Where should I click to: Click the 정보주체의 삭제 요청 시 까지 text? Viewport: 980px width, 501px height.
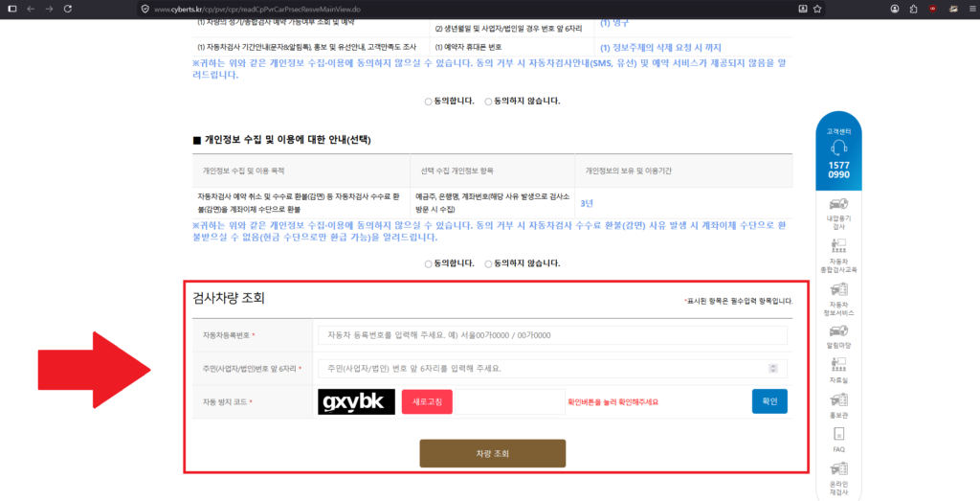pos(661,48)
